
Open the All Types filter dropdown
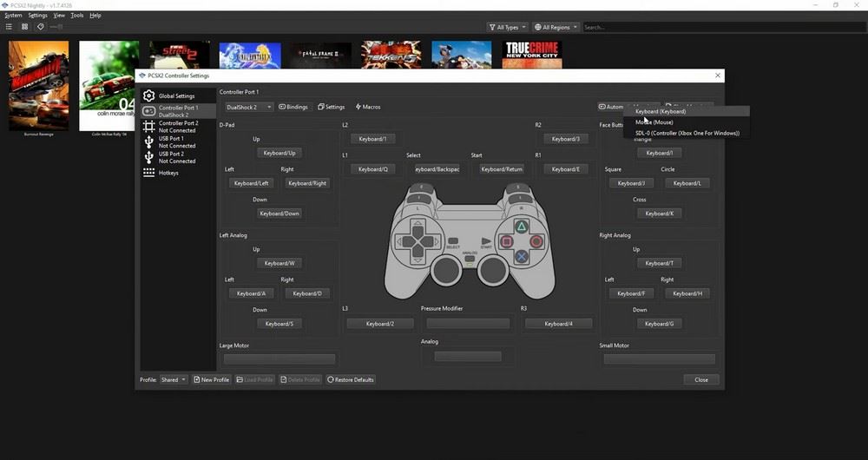(x=507, y=27)
